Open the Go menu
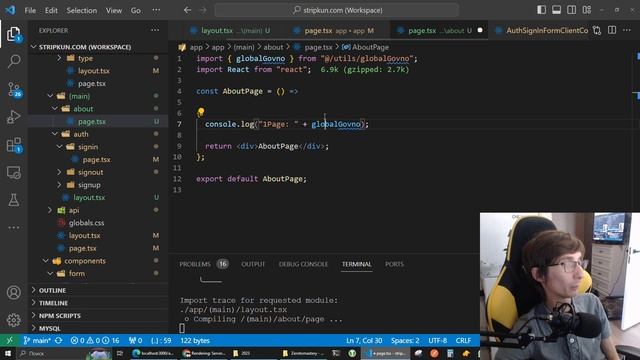The height and width of the screenshot is (360, 640). click(x=136, y=10)
